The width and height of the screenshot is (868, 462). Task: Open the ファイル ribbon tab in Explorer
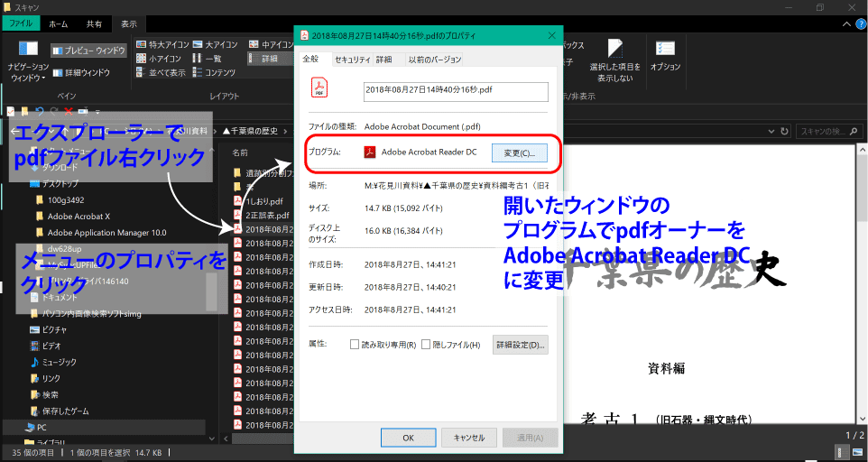[x=20, y=23]
